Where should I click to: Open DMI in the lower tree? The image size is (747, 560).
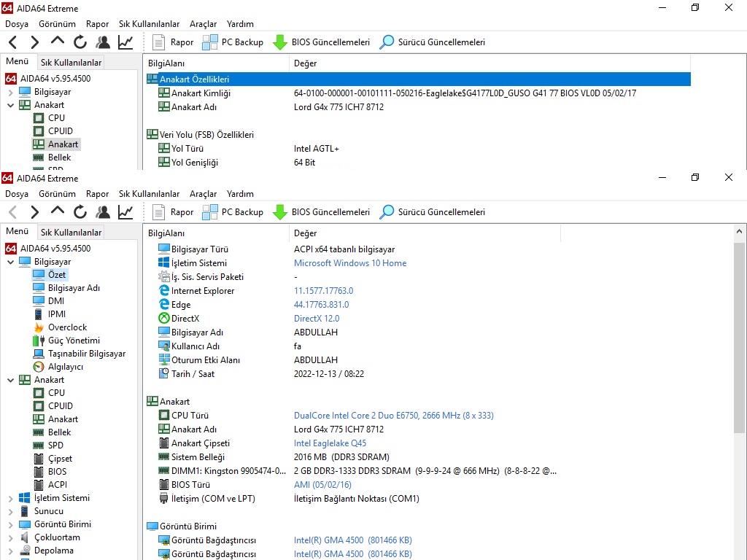[x=55, y=301]
